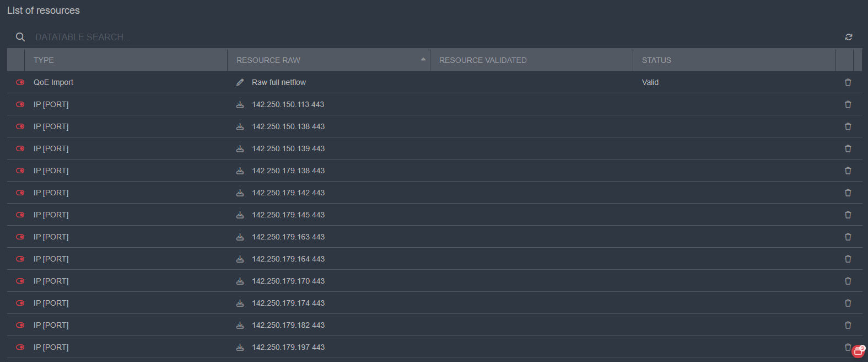Delete the QoE Import resource row
The height and width of the screenshot is (362, 868).
coord(848,82)
